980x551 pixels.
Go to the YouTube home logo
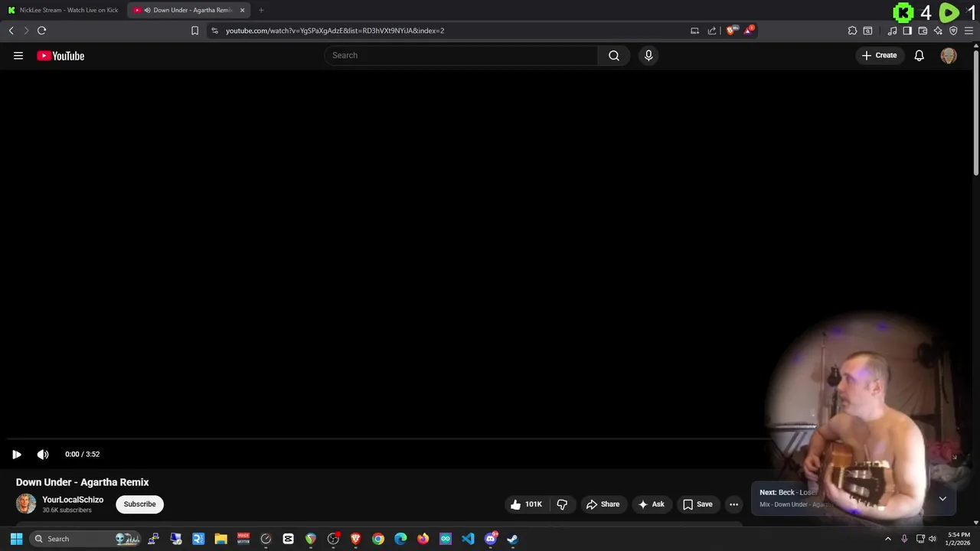(x=60, y=55)
